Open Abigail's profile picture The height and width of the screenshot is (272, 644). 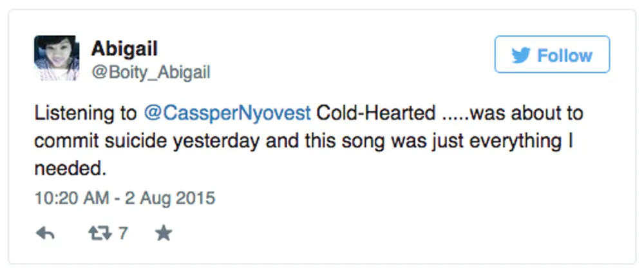56,58
